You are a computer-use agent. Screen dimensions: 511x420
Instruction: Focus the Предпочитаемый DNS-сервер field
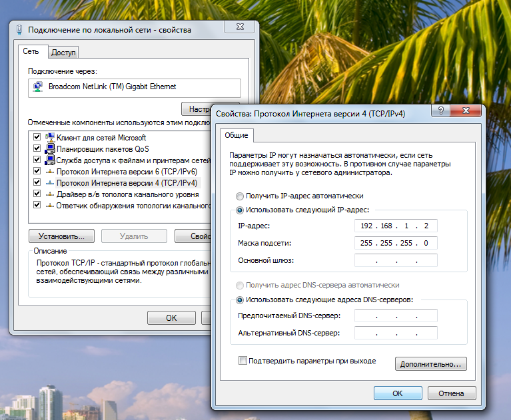396,315
